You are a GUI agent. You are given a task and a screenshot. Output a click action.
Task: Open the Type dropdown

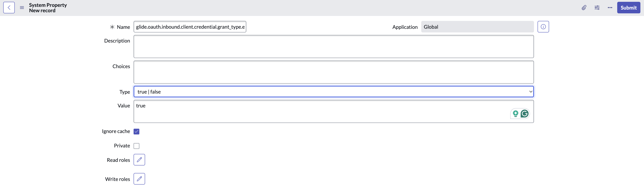click(x=334, y=92)
